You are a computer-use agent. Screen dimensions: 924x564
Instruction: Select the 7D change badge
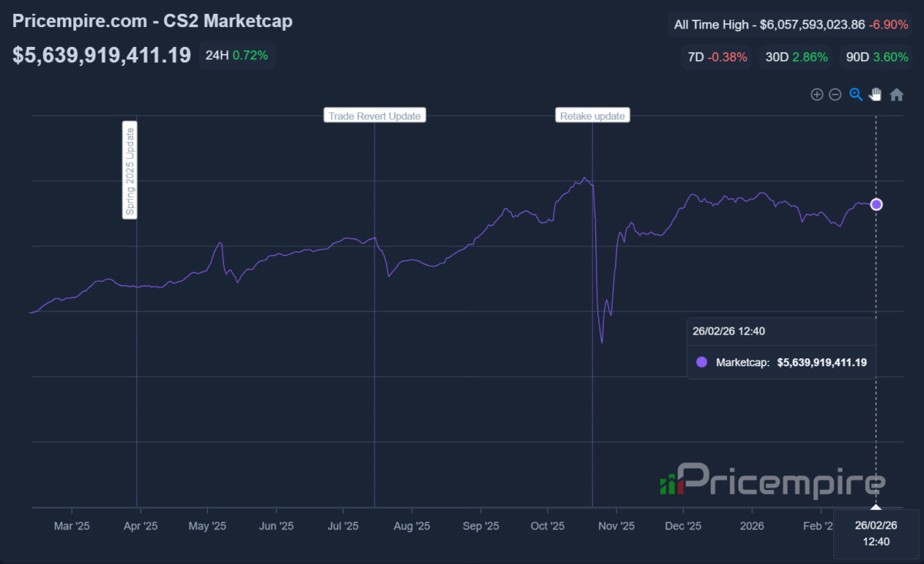(x=717, y=57)
